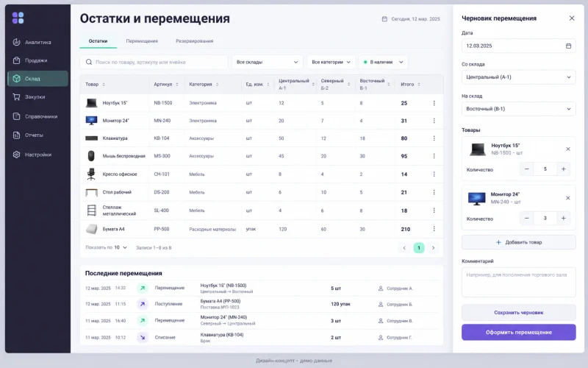588x368 pixels.
Task: Open row menu for Бумага А4
Action: point(434,229)
